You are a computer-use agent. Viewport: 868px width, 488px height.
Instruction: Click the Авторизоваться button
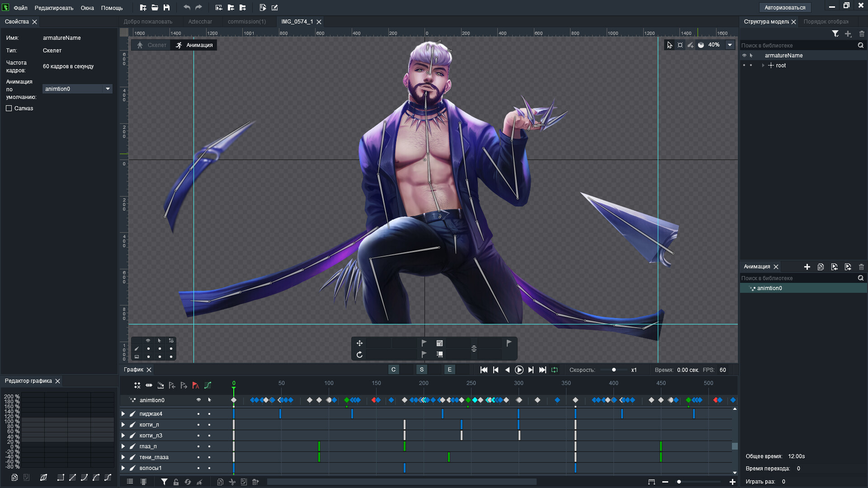coord(785,8)
